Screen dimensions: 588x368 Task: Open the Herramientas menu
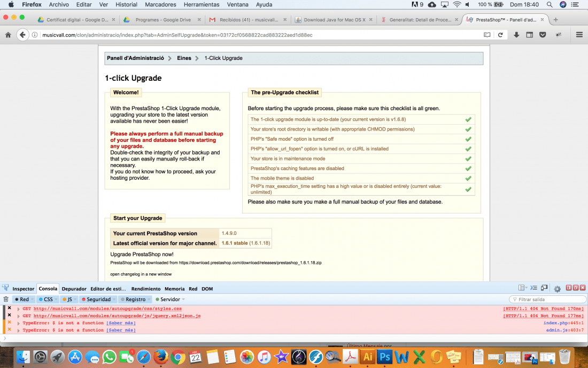pos(202,4)
